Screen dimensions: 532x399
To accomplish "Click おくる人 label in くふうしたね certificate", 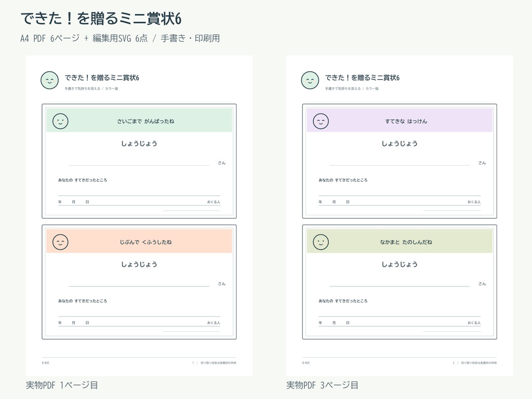I will point(214,323).
